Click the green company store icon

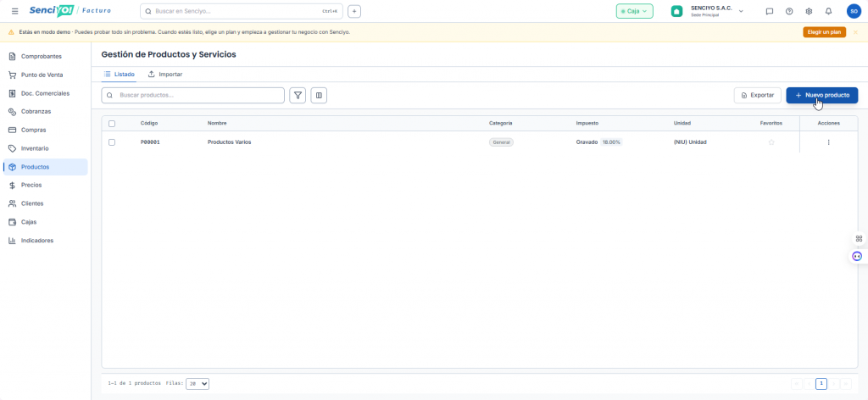676,11
